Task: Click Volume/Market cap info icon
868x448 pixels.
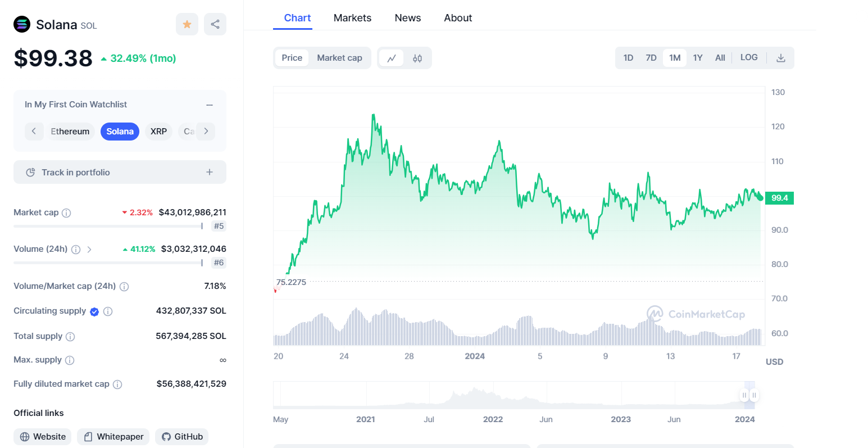Action: (124, 287)
